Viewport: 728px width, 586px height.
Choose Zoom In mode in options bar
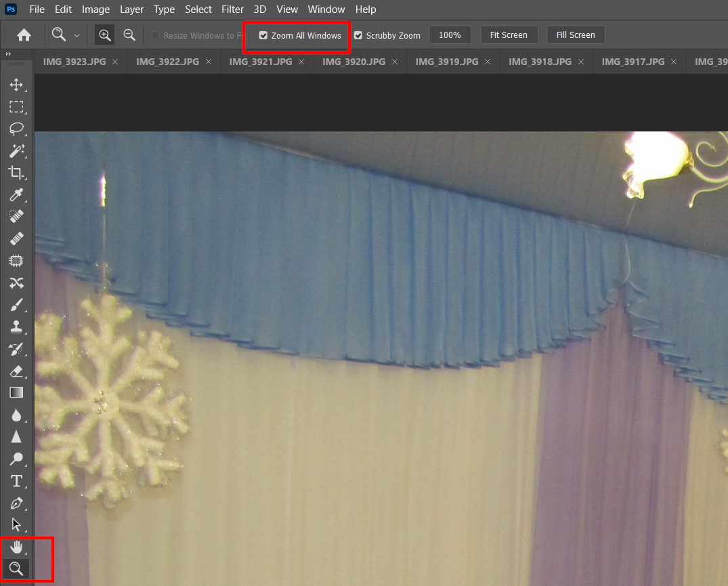click(x=104, y=35)
